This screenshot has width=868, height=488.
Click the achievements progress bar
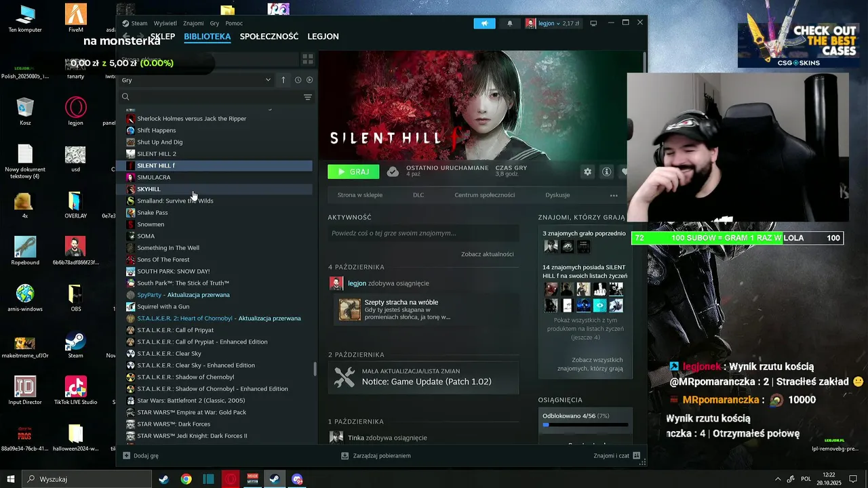tap(585, 425)
